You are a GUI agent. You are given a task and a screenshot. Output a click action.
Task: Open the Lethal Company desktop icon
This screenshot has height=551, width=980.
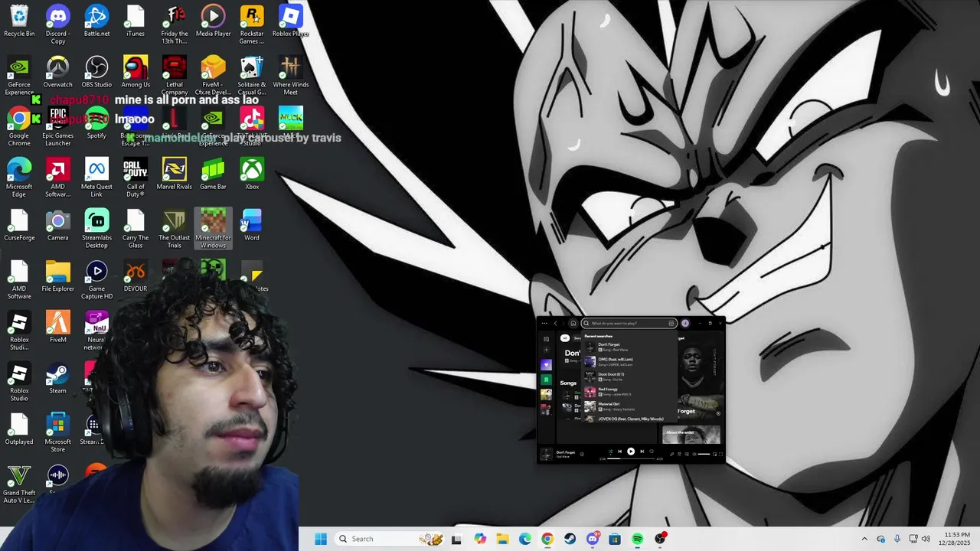(175, 75)
